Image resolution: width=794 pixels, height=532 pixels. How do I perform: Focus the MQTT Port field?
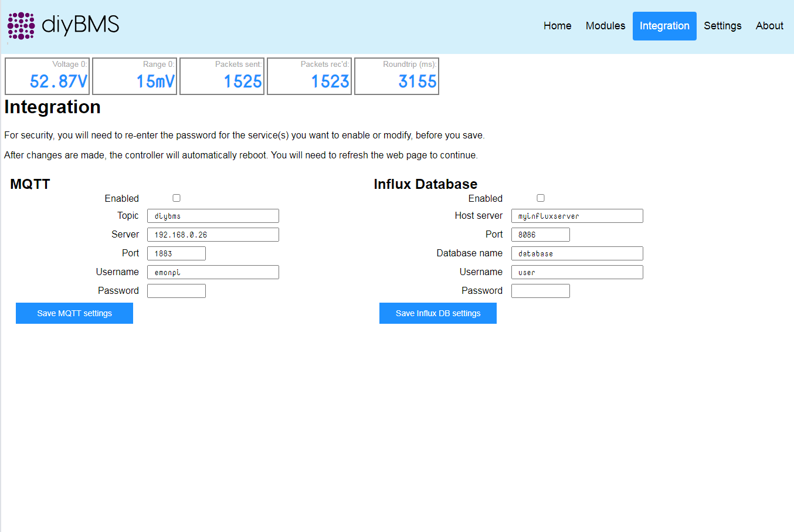pyautogui.click(x=177, y=253)
